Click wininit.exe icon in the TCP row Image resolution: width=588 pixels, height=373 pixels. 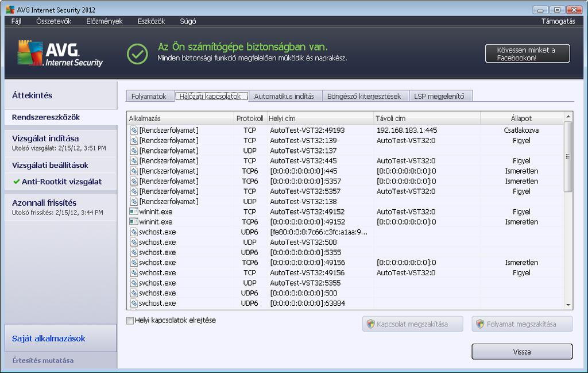click(x=134, y=212)
